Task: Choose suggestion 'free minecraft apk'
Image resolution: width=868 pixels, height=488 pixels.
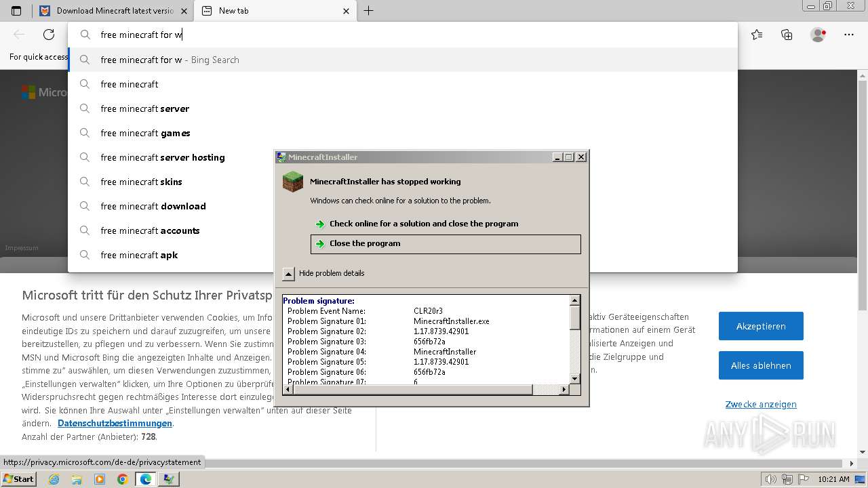Action: (x=403, y=255)
